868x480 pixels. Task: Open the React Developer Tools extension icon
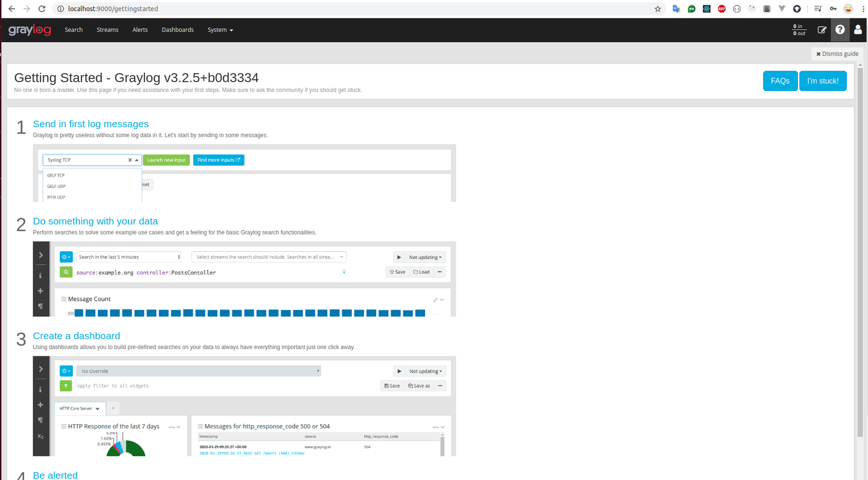(x=706, y=9)
